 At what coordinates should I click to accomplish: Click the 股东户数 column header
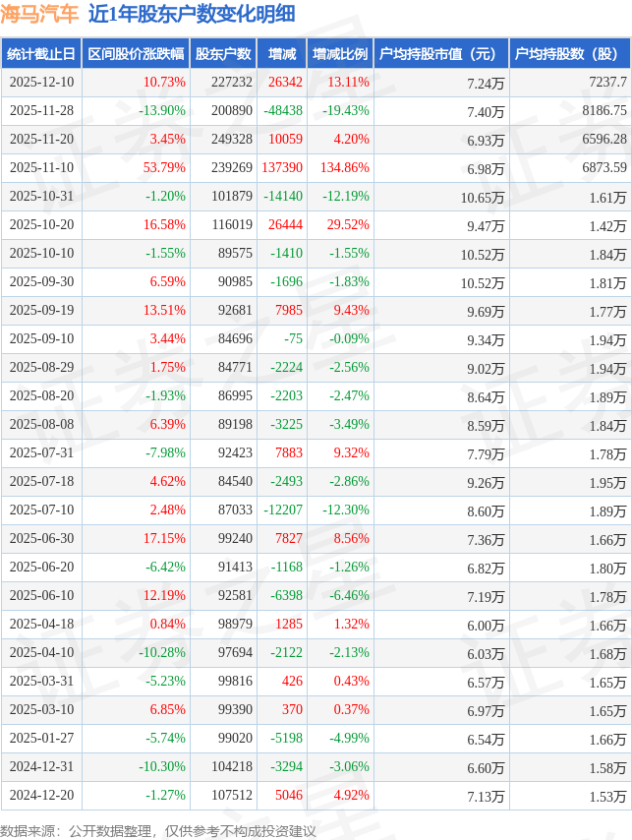pyautogui.click(x=223, y=54)
